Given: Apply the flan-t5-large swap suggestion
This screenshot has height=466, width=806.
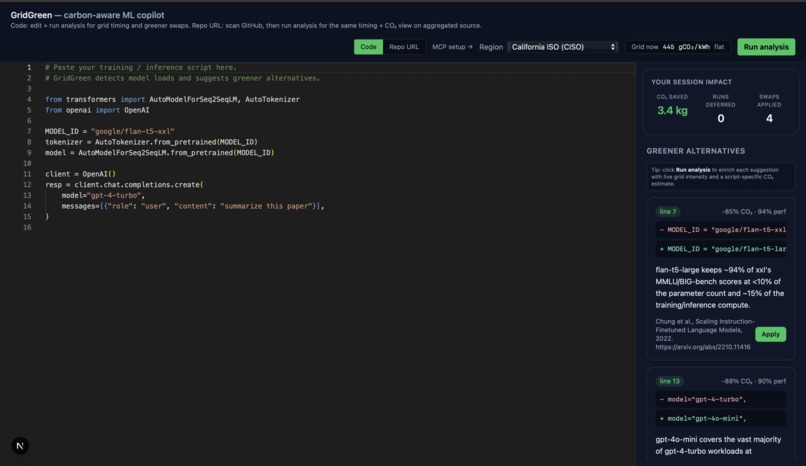Looking at the screenshot, I should pos(770,334).
